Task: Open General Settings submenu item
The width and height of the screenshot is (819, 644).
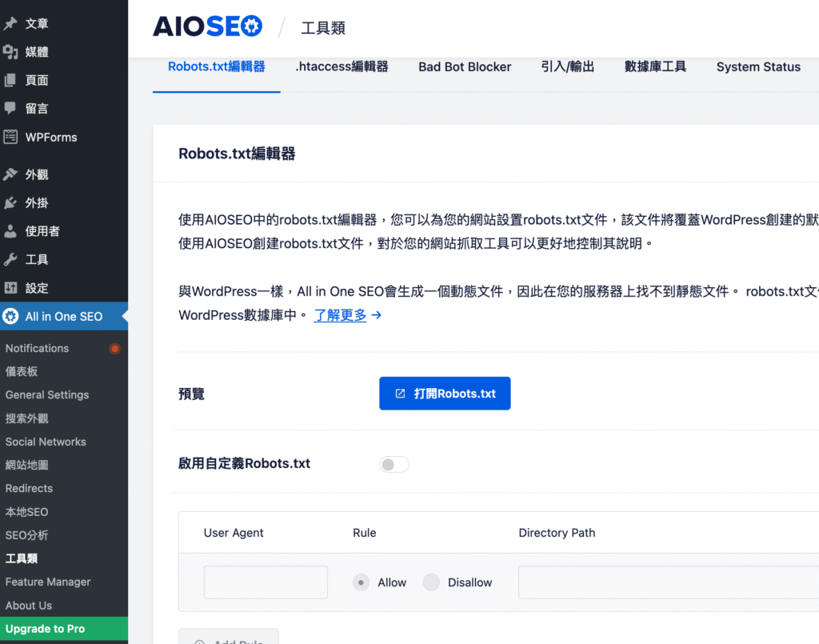Action: click(x=47, y=395)
